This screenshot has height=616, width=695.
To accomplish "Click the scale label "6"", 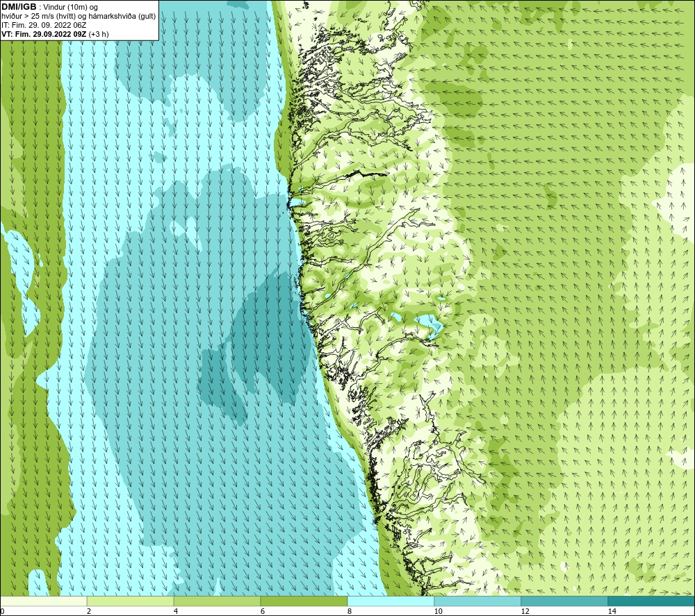I will coord(263,611).
